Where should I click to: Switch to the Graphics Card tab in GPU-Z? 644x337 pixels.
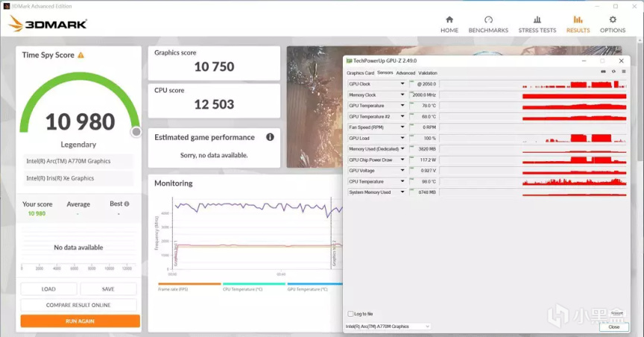coord(360,73)
